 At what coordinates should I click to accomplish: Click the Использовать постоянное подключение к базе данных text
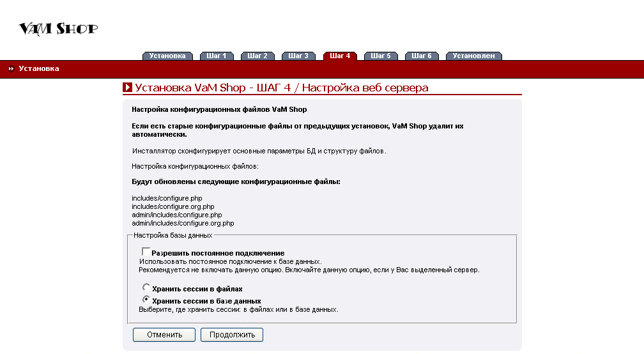[231, 261]
